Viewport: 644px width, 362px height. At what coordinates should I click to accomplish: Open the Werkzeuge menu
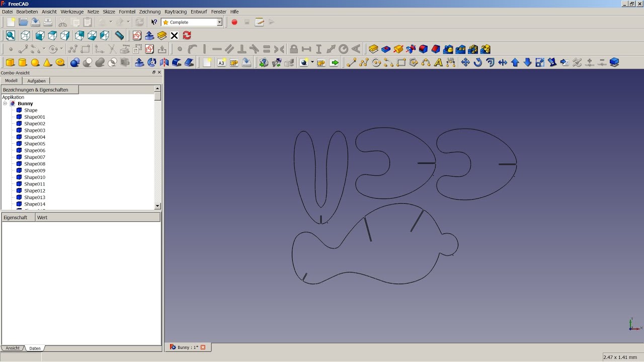(x=72, y=12)
